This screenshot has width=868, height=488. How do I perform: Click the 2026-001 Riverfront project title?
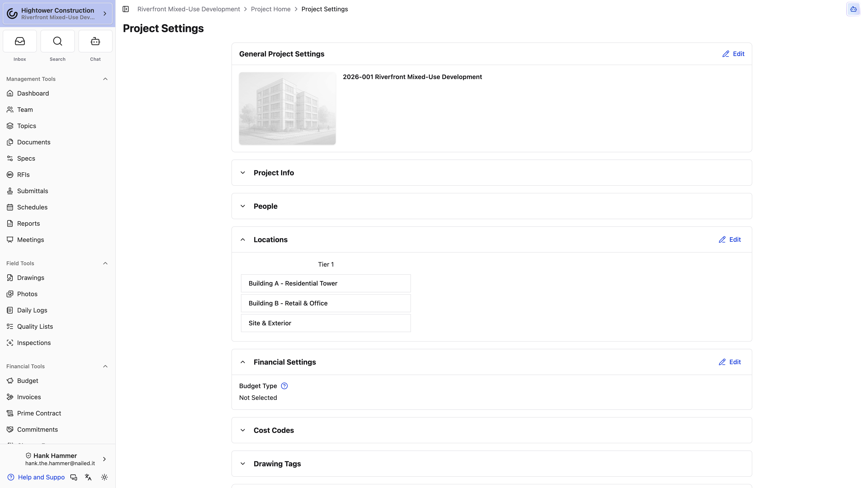click(x=413, y=77)
